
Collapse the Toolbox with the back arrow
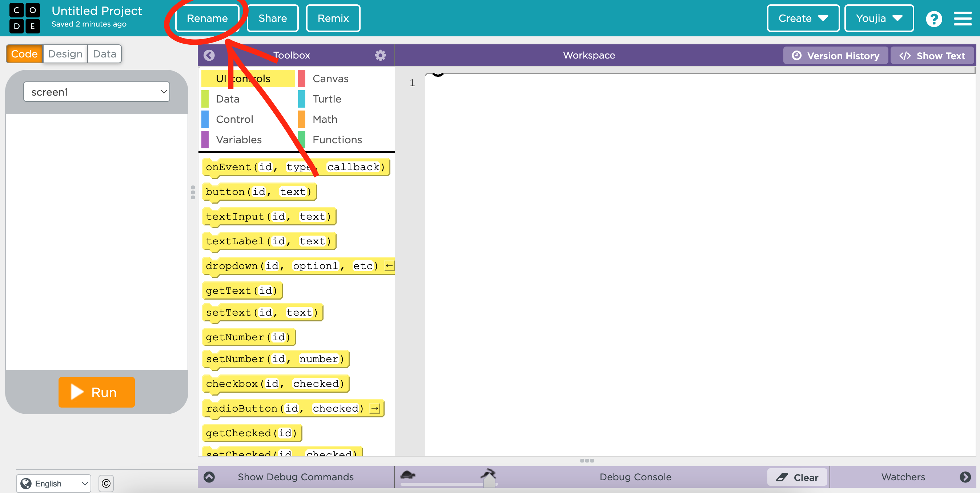point(209,55)
